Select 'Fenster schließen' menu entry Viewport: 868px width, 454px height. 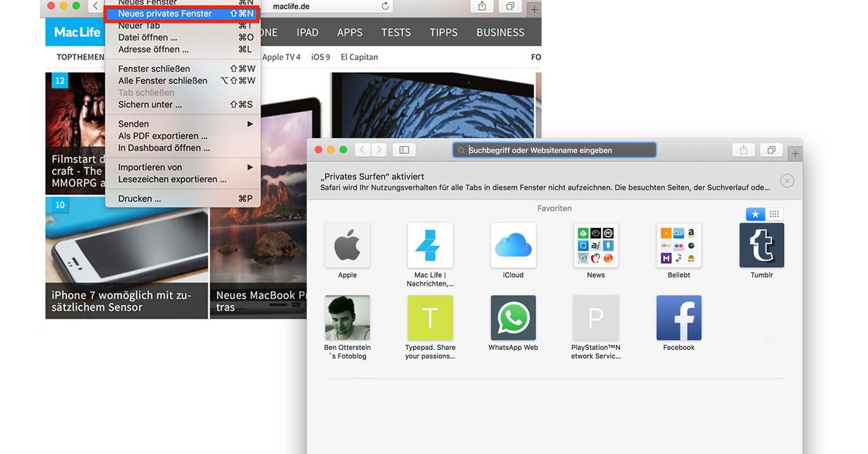(183, 69)
